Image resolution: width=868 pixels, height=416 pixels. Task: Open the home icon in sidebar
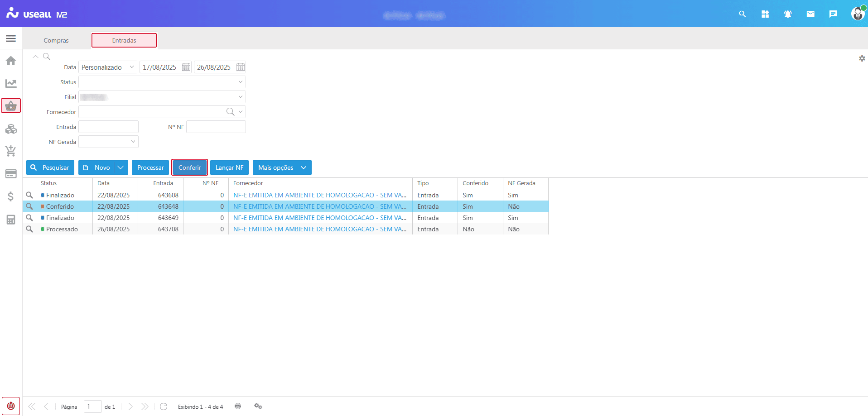11,61
